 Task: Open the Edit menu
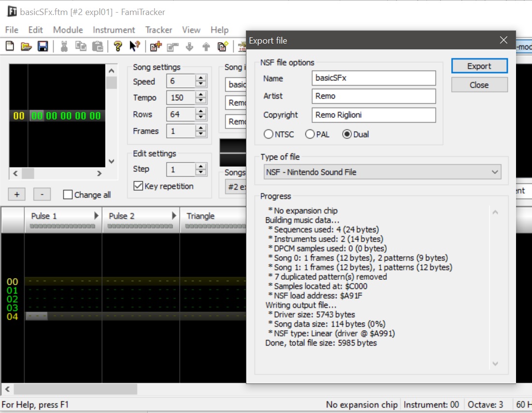coord(35,30)
